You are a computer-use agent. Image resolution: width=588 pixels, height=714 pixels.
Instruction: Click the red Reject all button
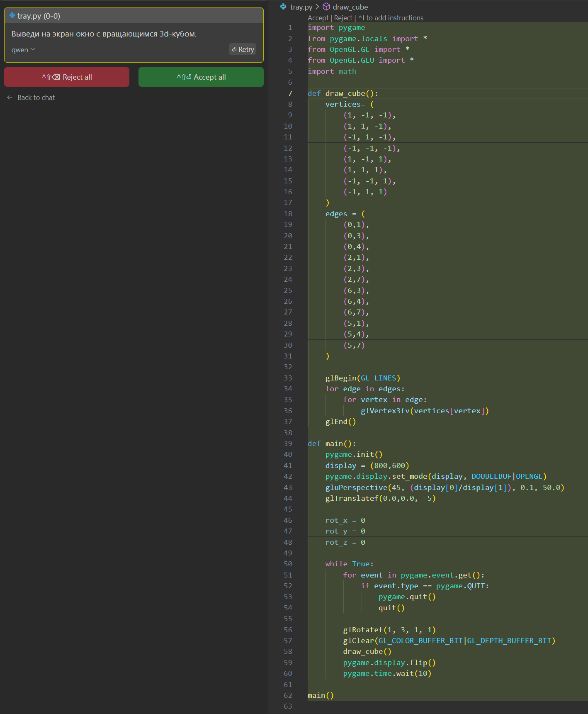click(67, 77)
